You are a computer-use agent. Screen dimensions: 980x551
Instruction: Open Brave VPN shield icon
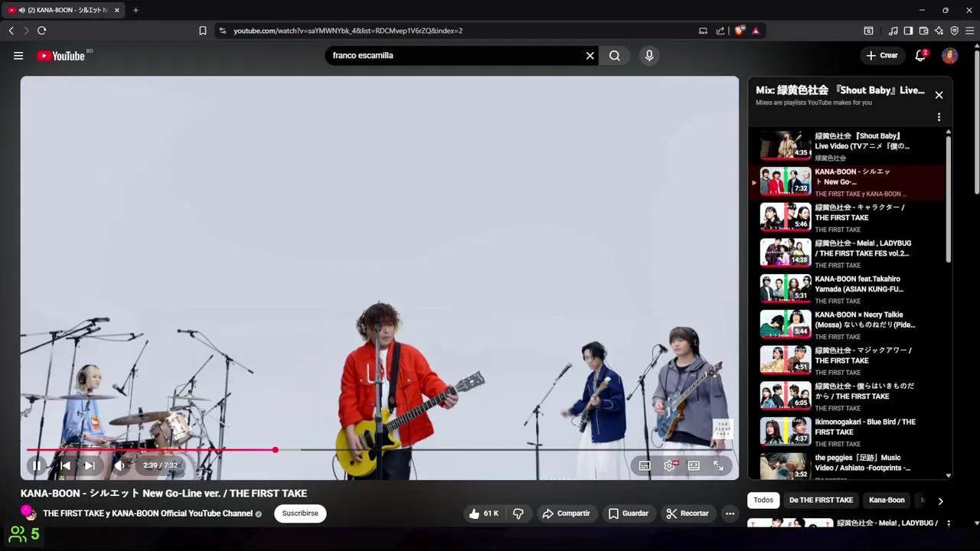coord(954,31)
